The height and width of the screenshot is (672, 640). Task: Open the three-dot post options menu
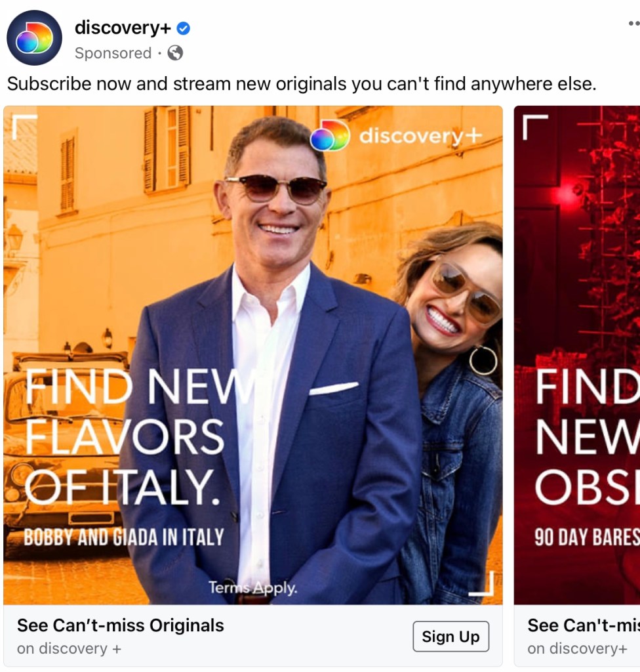[635, 23]
